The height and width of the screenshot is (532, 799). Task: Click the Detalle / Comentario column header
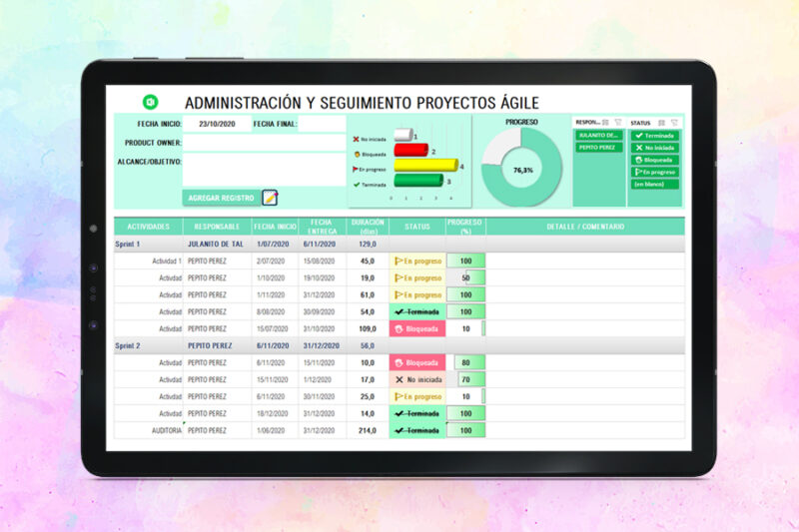coord(585,227)
